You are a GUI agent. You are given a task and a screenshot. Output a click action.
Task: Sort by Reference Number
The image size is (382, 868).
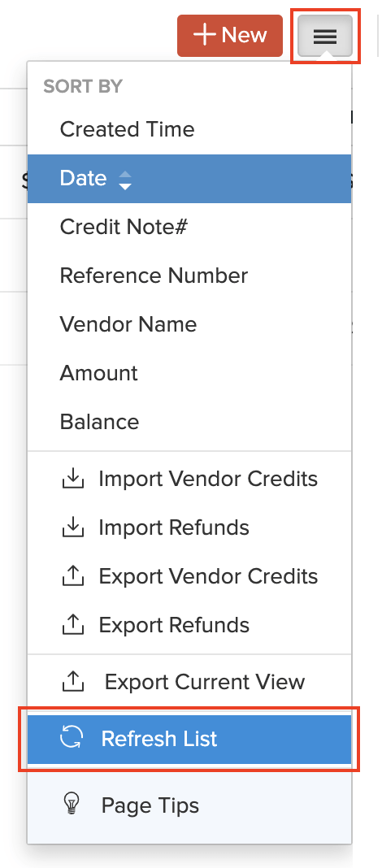[x=189, y=276]
